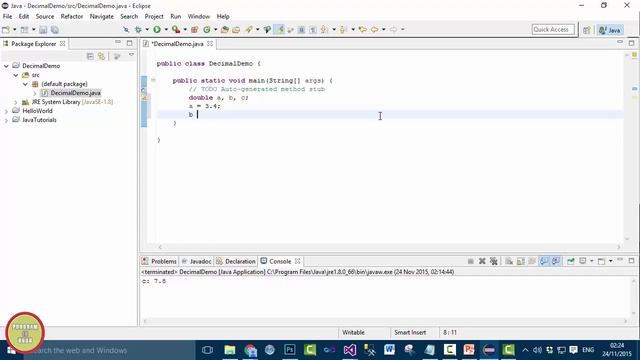Click the New Java Class icon
Image resolution: width=640 pixels, height=360 pixels.
(x=207, y=29)
